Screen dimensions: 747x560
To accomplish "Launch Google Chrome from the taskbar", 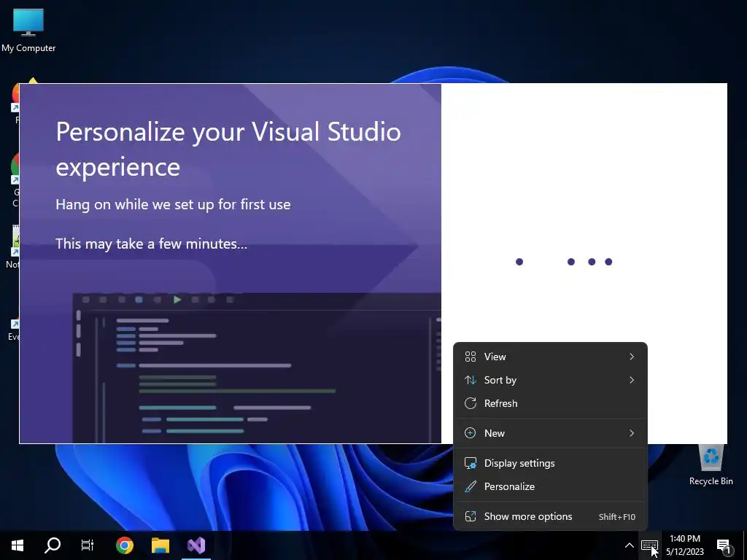I will [124, 545].
